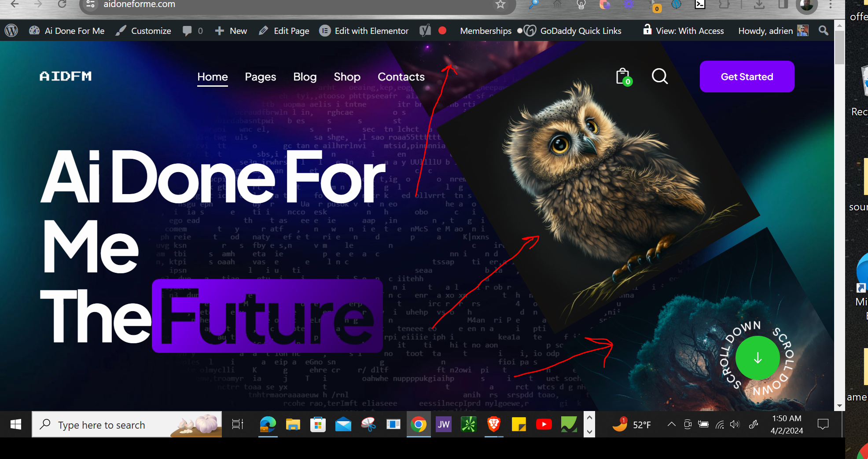Open Task View on taskbar
868x459 pixels.
(x=237, y=424)
